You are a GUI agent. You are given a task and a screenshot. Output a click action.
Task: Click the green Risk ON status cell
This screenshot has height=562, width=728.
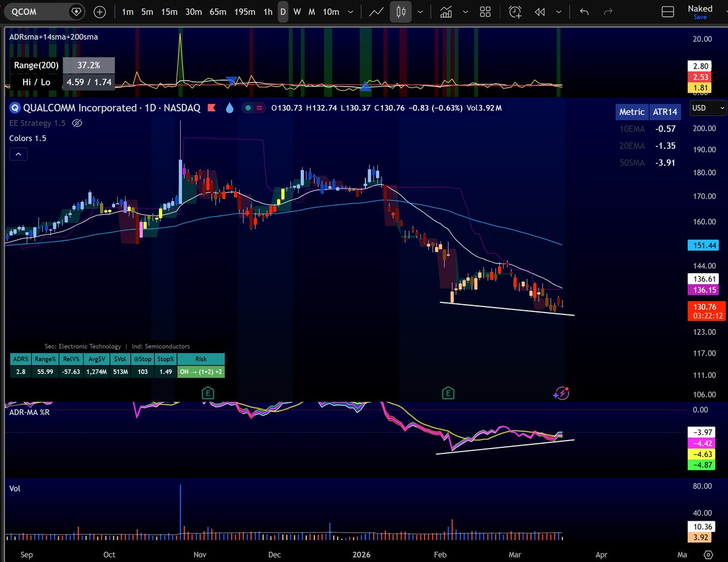point(201,371)
